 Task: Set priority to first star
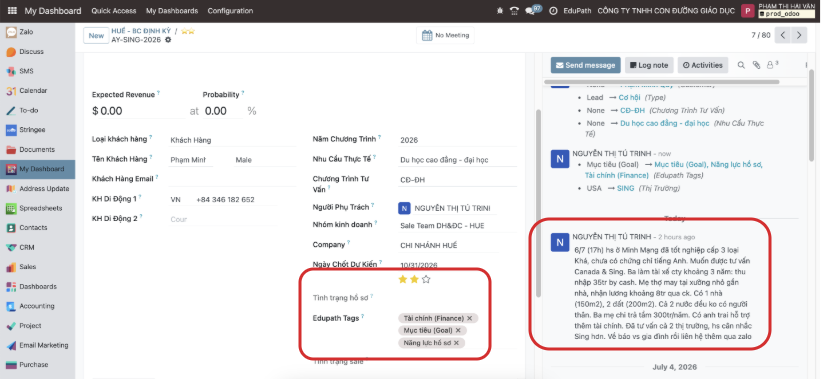coord(403,280)
